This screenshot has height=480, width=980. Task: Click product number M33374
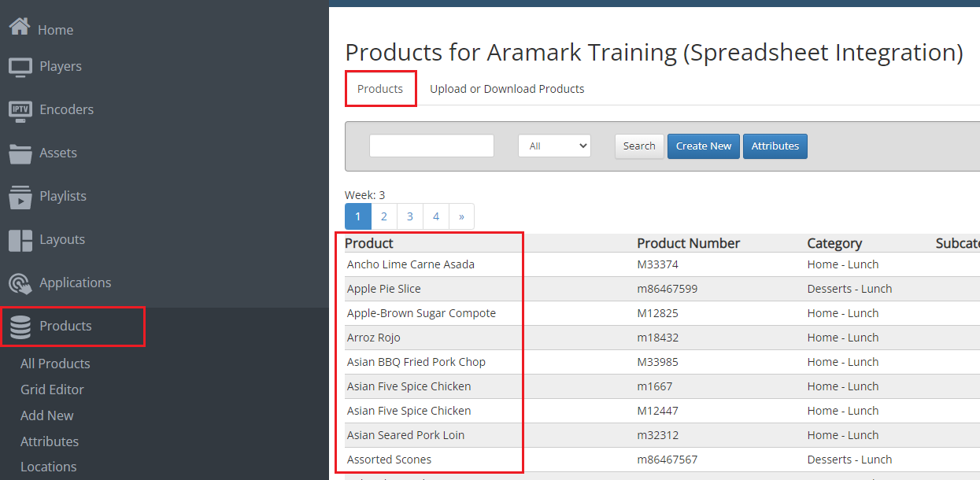658,264
